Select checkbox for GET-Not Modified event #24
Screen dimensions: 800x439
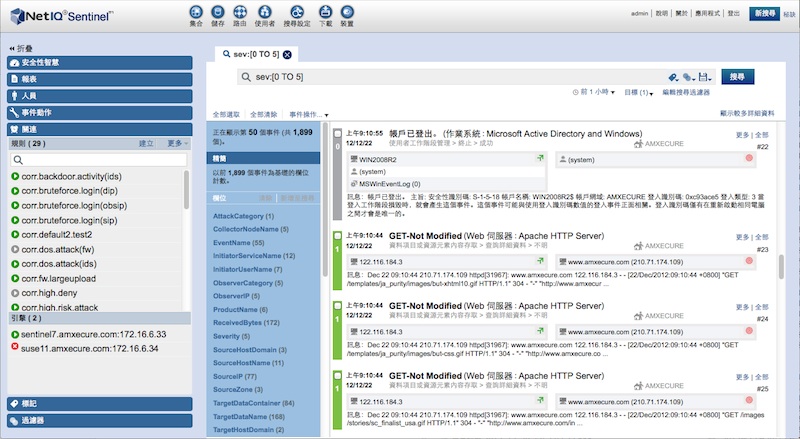click(x=337, y=305)
